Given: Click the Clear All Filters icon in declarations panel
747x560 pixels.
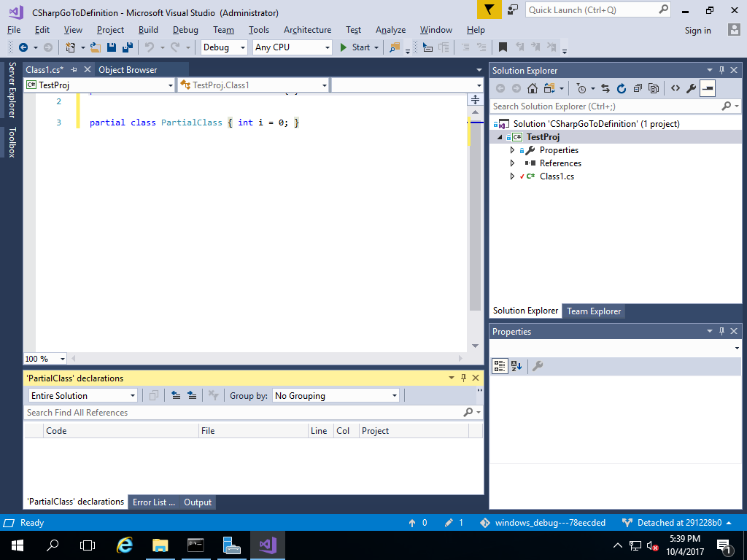Looking at the screenshot, I should tap(214, 395).
